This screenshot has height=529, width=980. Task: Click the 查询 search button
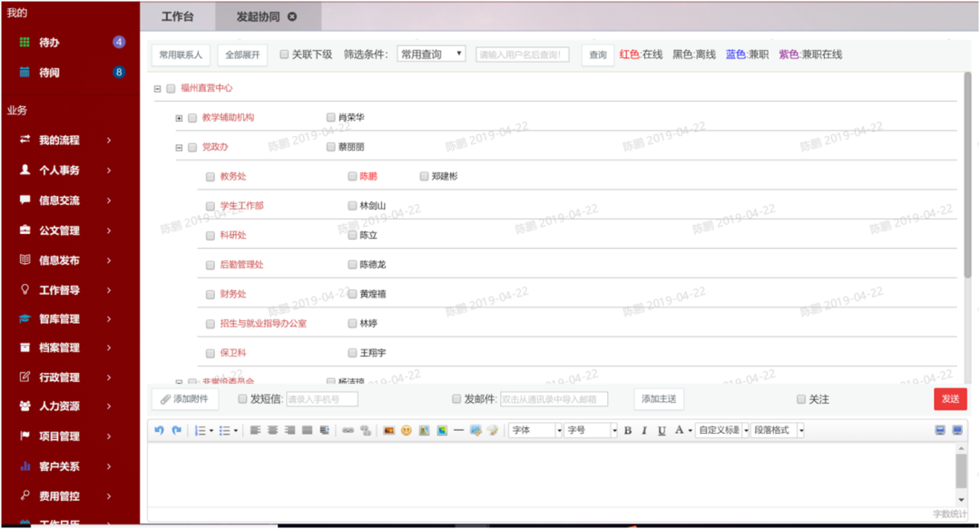tap(598, 55)
